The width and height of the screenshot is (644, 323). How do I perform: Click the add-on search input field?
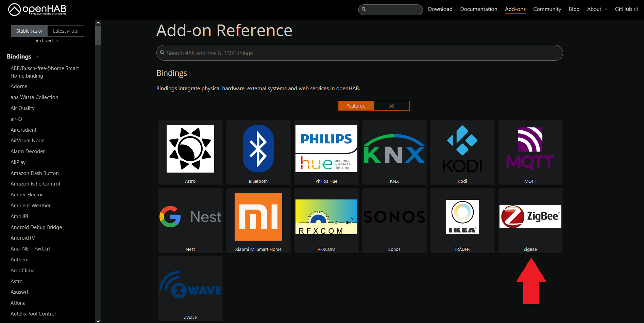[359, 53]
